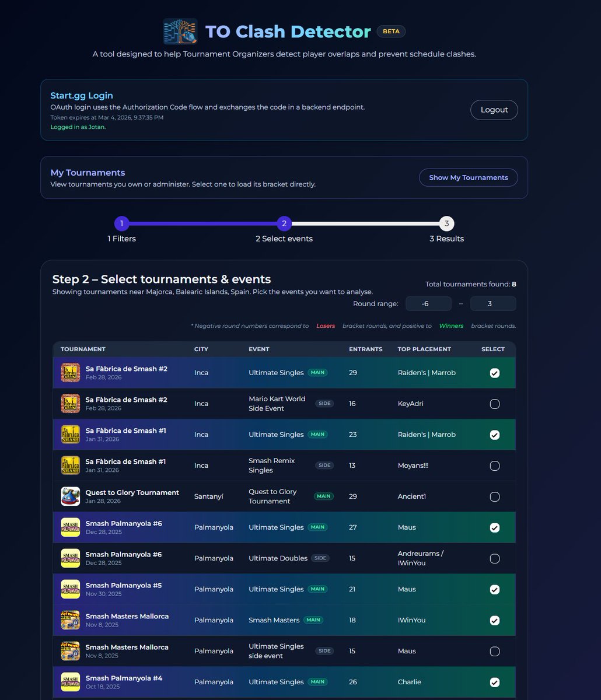
Task: Click MAIN badge on Palmanyola #5 Ultimate Singles
Action: point(317,589)
